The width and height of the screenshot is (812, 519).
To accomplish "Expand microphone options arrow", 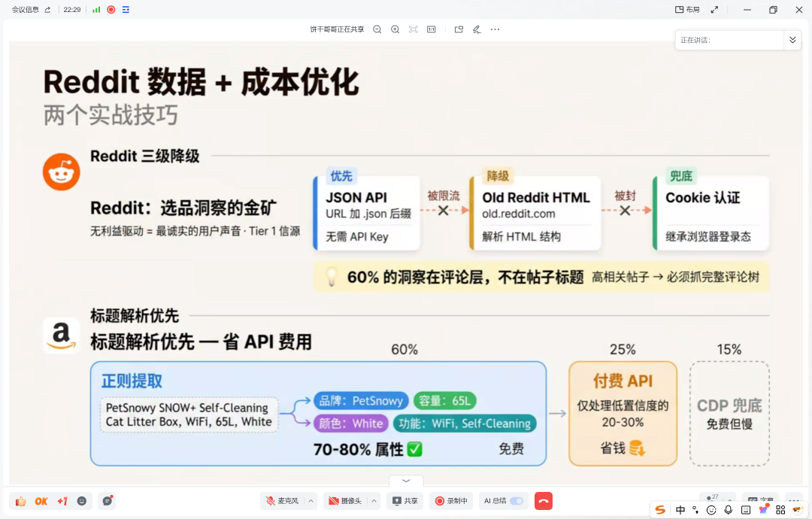I will tap(311, 501).
